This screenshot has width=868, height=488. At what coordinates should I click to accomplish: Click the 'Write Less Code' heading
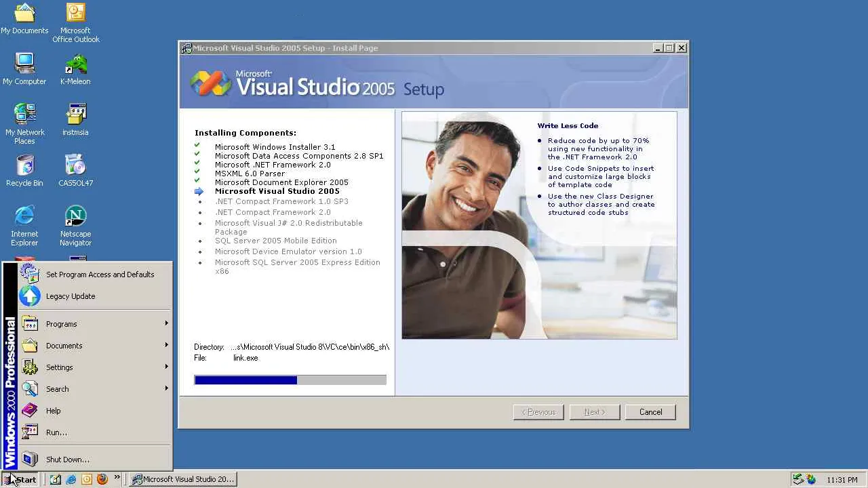click(568, 125)
